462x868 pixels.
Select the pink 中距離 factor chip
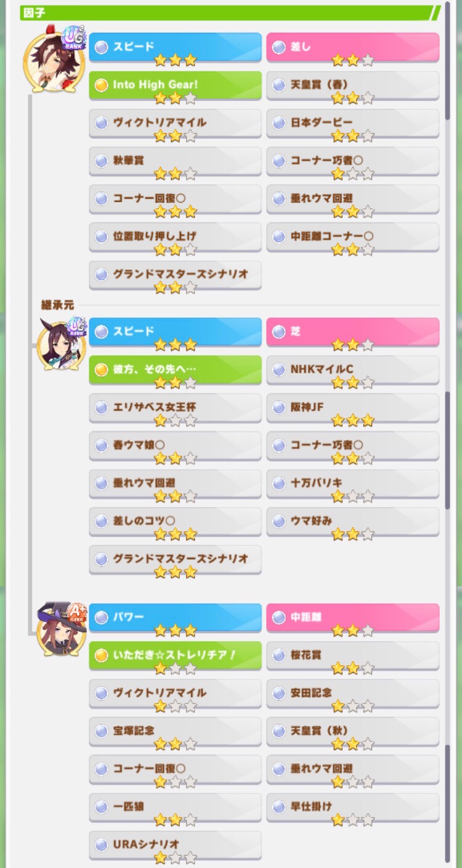[x=353, y=618]
